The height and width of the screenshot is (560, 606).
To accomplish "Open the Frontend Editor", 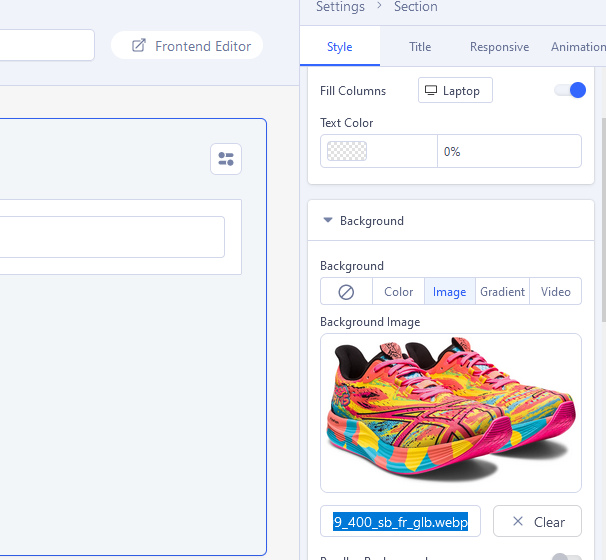I will (187, 46).
